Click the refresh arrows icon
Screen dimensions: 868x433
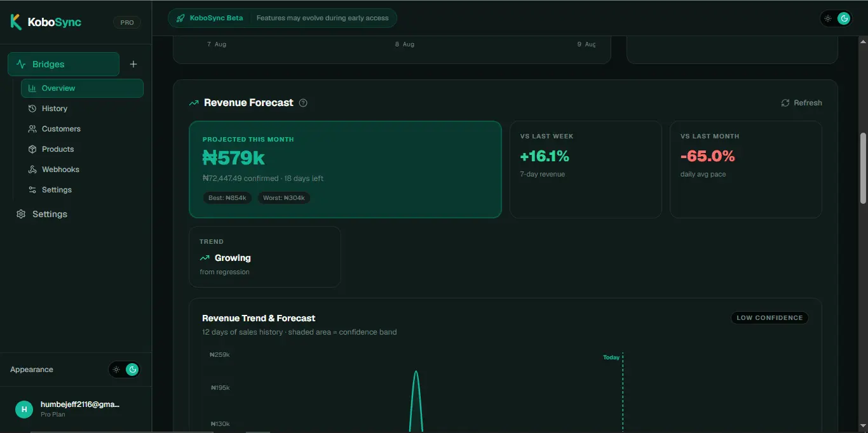pos(785,103)
